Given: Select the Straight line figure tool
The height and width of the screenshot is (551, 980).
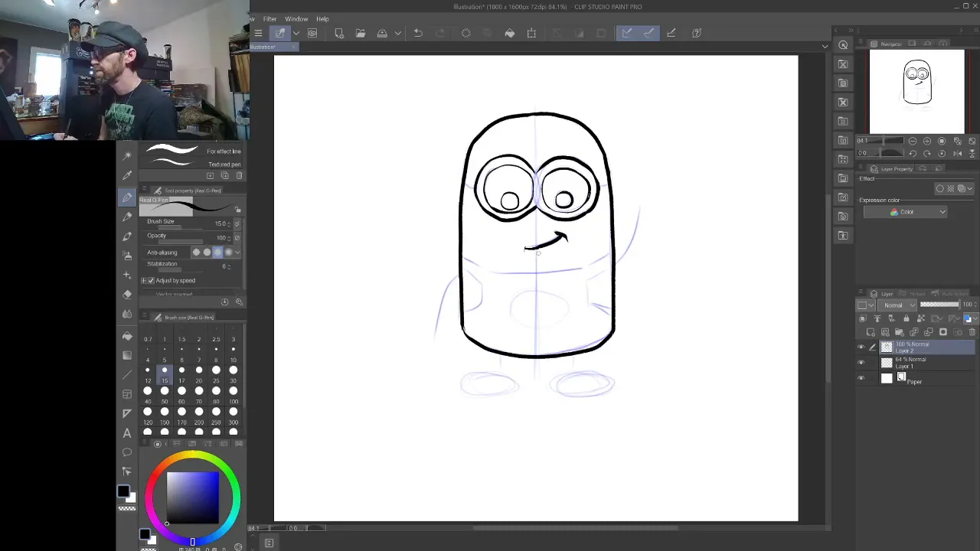Looking at the screenshot, I should point(127,375).
